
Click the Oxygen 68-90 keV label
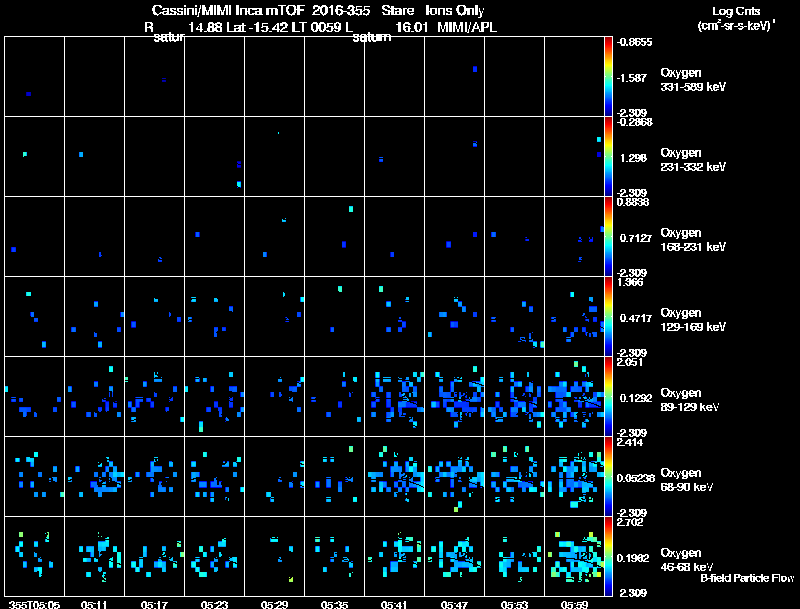[x=687, y=480]
